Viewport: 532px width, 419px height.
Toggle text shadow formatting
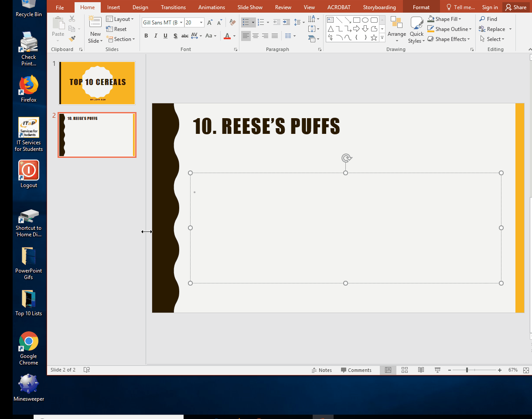tap(175, 36)
